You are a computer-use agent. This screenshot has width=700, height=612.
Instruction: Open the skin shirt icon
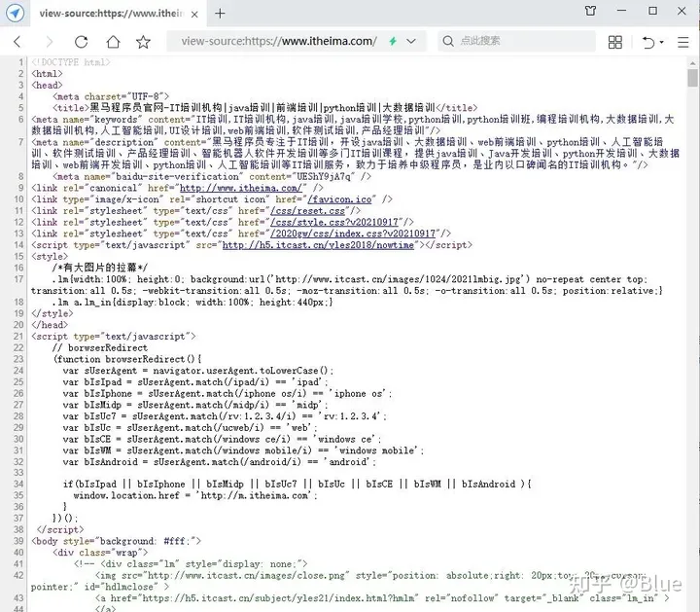click(x=591, y=12)
